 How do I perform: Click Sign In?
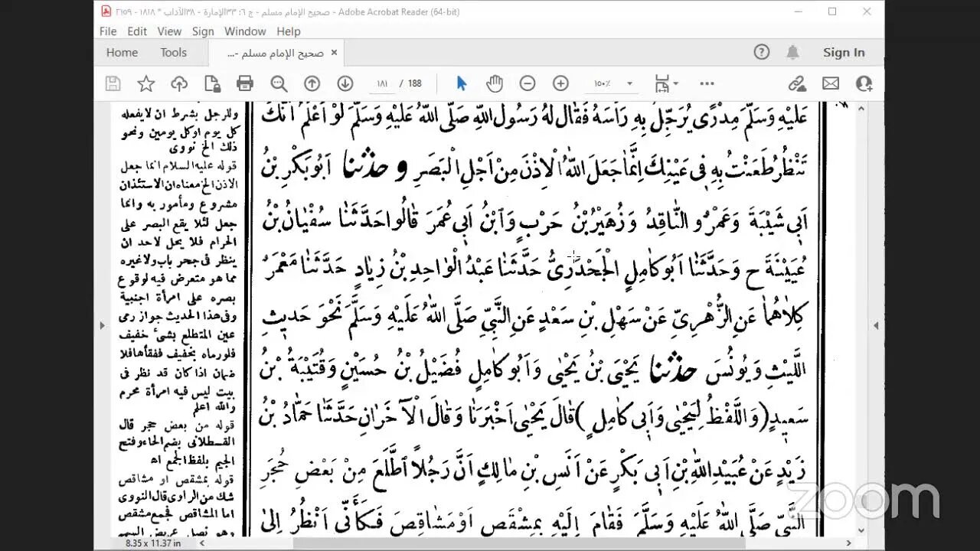click(x=844, y=52)
